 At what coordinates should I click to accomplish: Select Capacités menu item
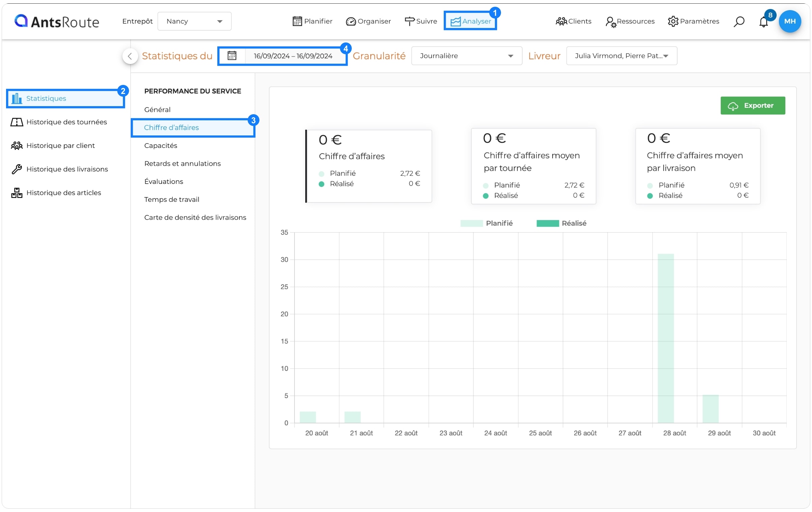point(160,146)
